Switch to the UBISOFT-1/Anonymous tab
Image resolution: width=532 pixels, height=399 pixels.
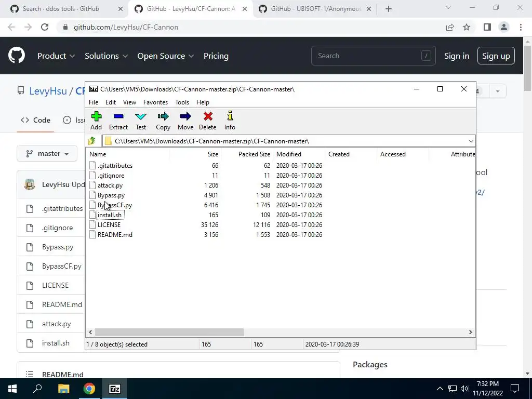pyautogui.click(x=315, y=9)
